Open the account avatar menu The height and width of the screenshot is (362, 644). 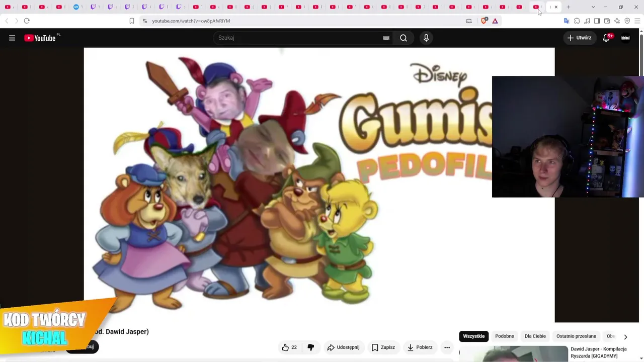tap(625, 38)
